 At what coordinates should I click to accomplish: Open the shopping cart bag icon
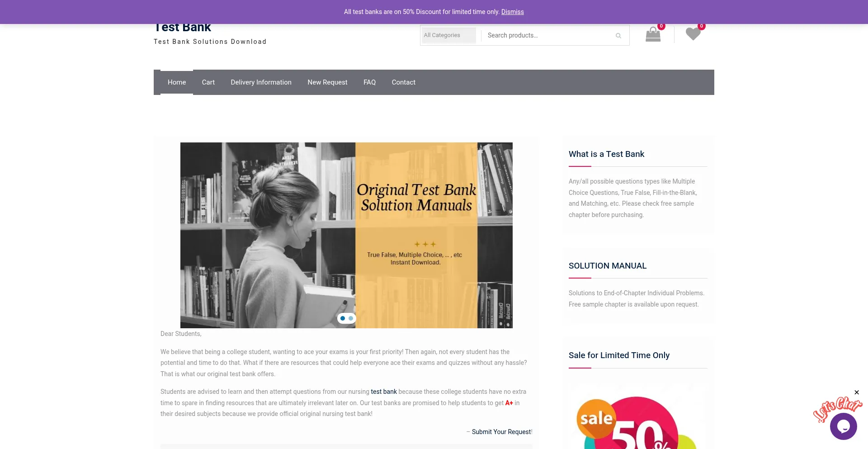click(x=653, y=35)
